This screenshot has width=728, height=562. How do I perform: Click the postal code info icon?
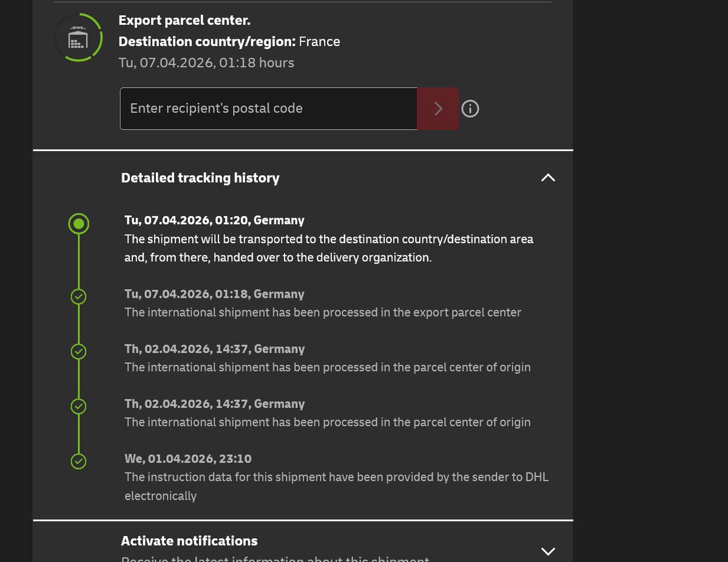[x=470, y=109]
